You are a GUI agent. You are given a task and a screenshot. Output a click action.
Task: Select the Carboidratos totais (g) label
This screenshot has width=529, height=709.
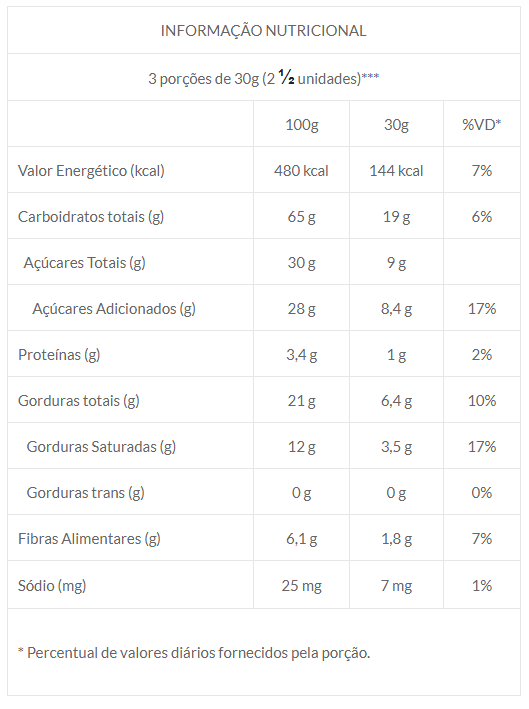coord(91,217)
